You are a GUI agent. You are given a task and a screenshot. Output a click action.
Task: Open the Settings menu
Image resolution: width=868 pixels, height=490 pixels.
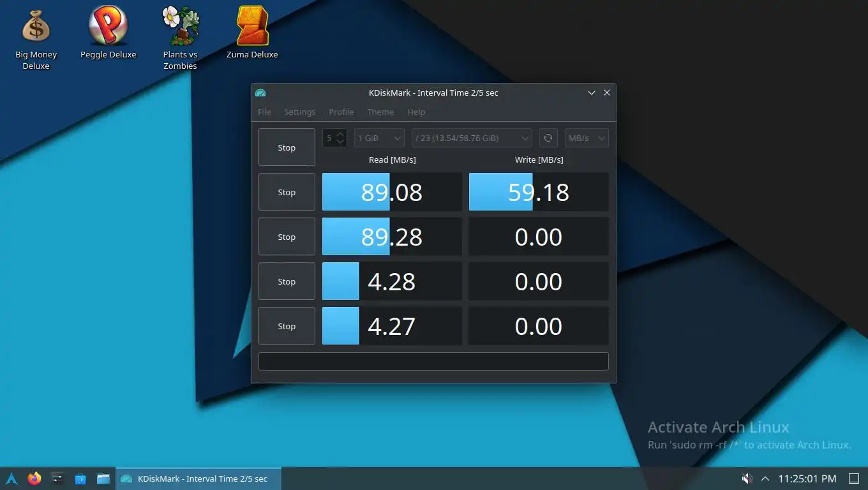coord(299,112)
